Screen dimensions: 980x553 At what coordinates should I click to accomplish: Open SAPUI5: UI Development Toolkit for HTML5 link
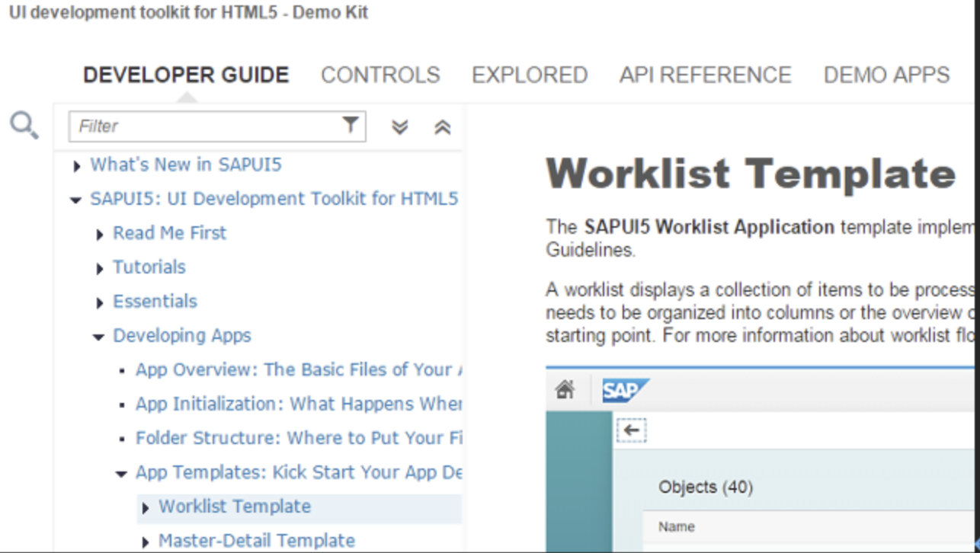[x=274, y=199]
